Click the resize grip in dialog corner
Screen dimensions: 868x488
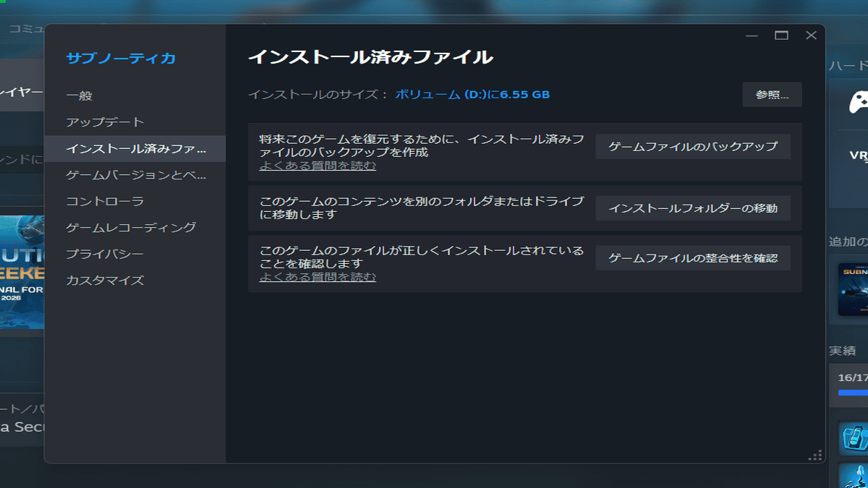click(x=815, y=455)
